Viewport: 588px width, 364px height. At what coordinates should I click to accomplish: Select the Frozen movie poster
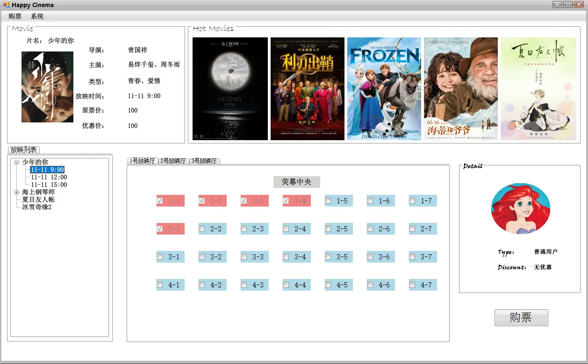384,89
